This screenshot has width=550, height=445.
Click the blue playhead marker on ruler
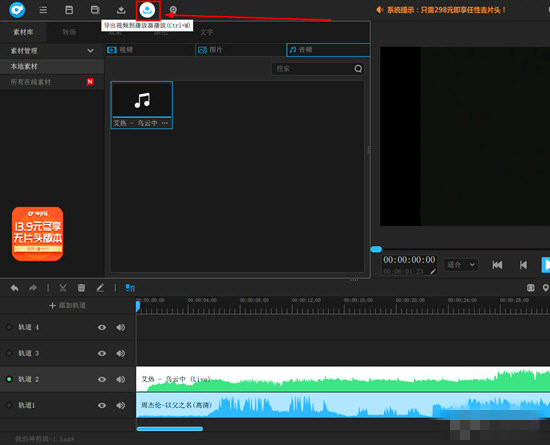coord(138,306)
